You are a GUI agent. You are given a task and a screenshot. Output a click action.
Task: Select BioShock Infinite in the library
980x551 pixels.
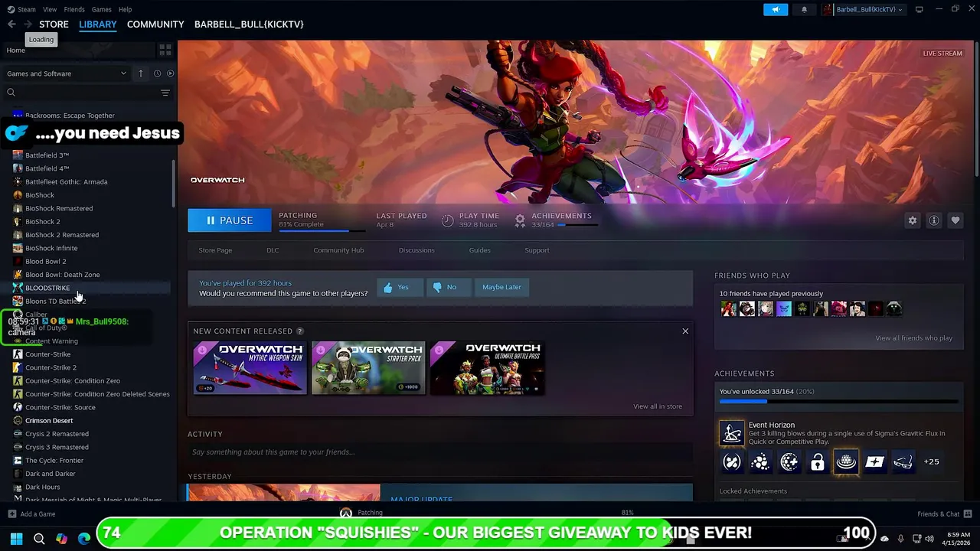[51, 248]
